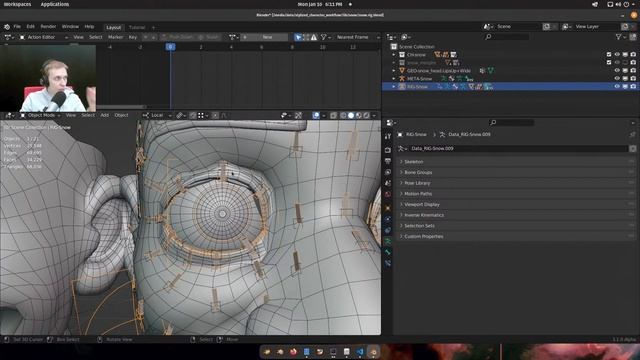Click the Blender logo icon in menu bar
Image resolution: width=640 pixels, height=360 pixels.
coord(7,27)
